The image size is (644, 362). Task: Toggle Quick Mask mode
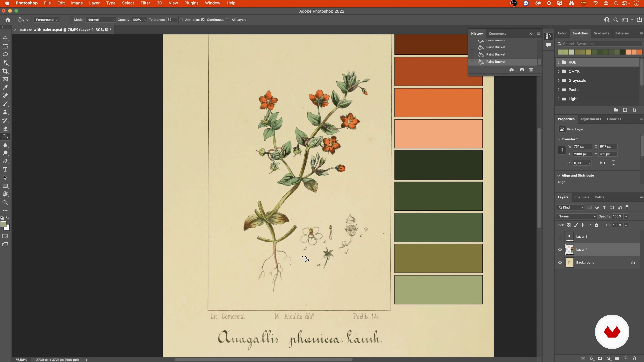coord(5,236)
